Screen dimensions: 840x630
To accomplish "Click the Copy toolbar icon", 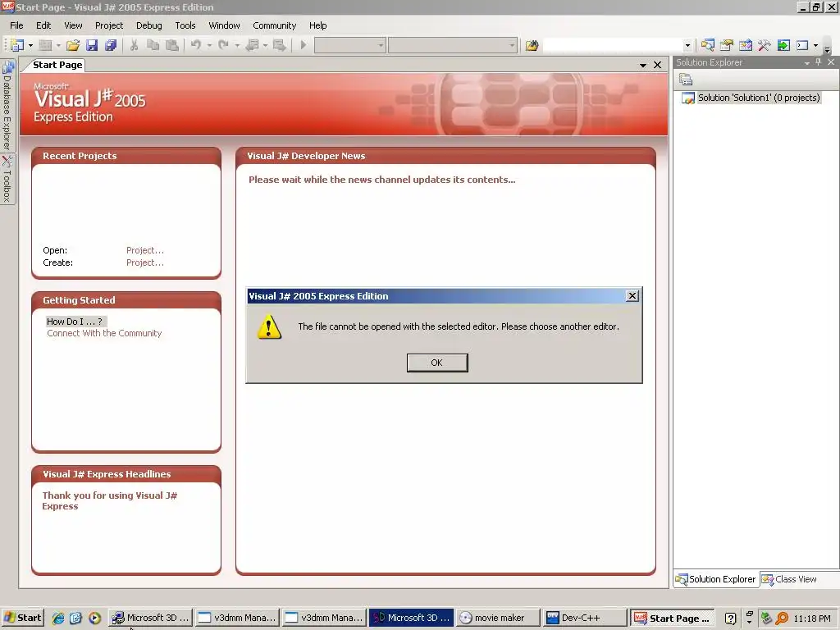I will point(153,46).
